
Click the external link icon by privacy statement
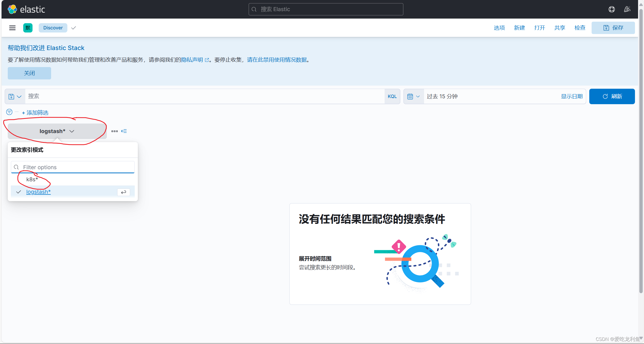pyautogui.click(x=207, y=60)
